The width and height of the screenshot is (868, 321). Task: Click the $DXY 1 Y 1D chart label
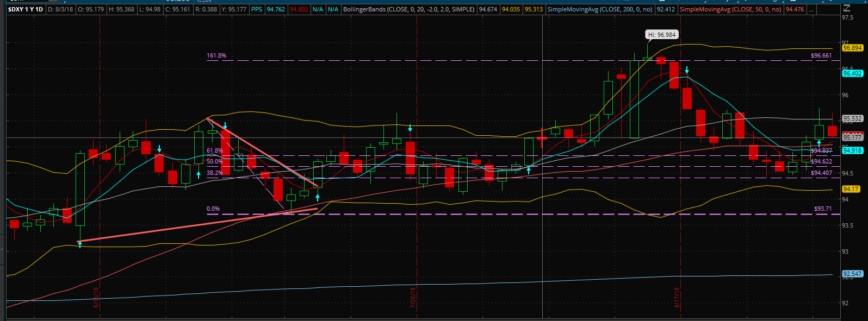[x=25, y=9]
